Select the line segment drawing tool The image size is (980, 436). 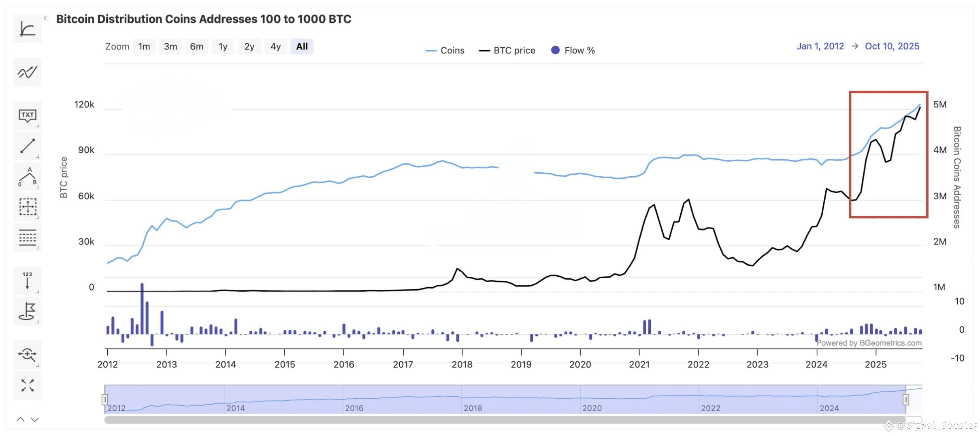coord(28,146)
